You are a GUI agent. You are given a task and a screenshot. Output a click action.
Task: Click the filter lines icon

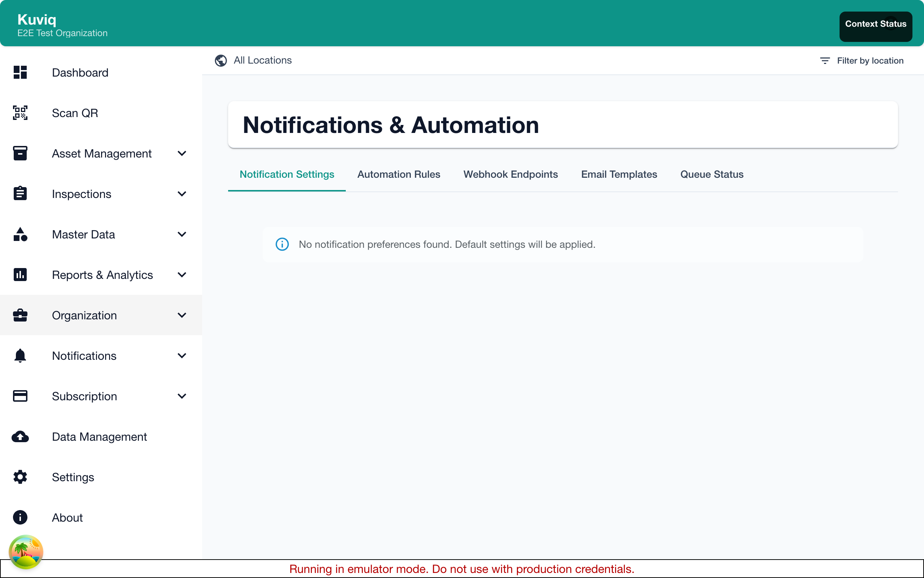tap(825, 61)
